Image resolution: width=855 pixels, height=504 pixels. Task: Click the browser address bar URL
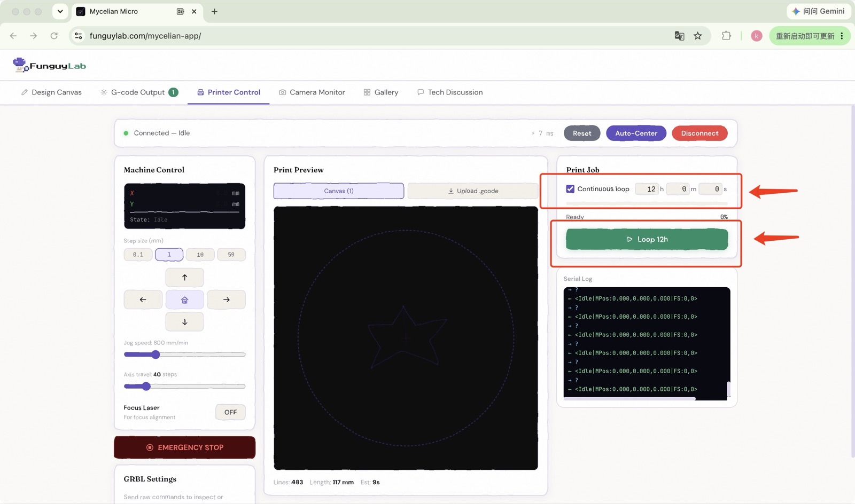pos(145,36)
